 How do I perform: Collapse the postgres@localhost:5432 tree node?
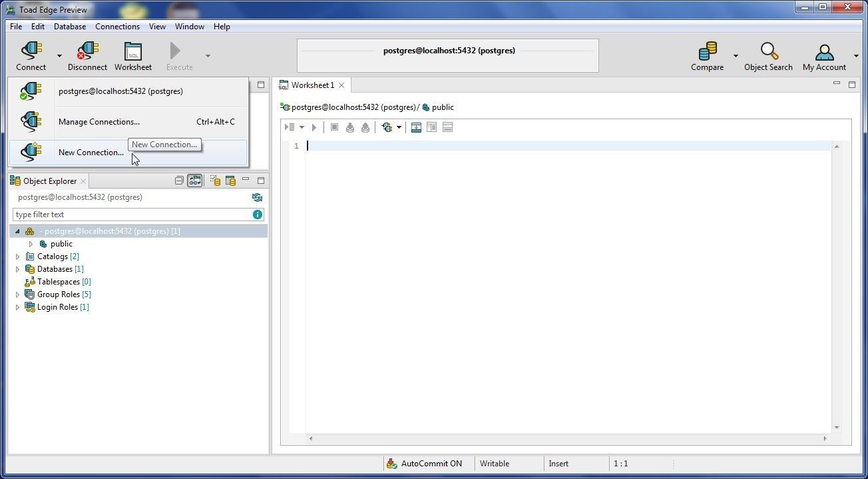(x=17, y=231)
